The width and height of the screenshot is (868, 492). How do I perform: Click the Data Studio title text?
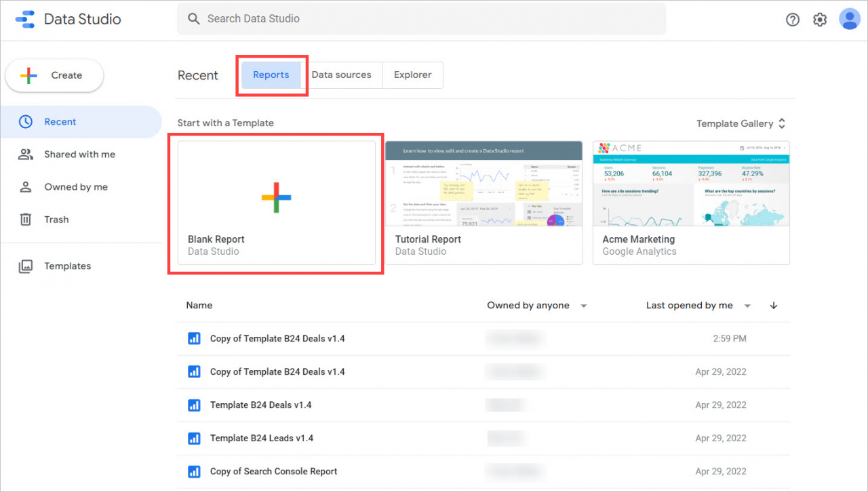click(83, 19)
